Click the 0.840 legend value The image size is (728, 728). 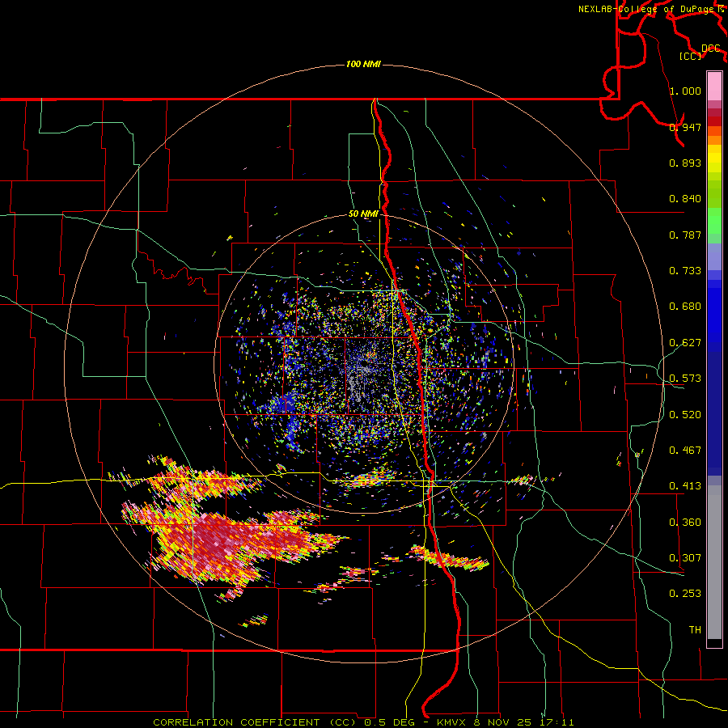coord(685,199)
